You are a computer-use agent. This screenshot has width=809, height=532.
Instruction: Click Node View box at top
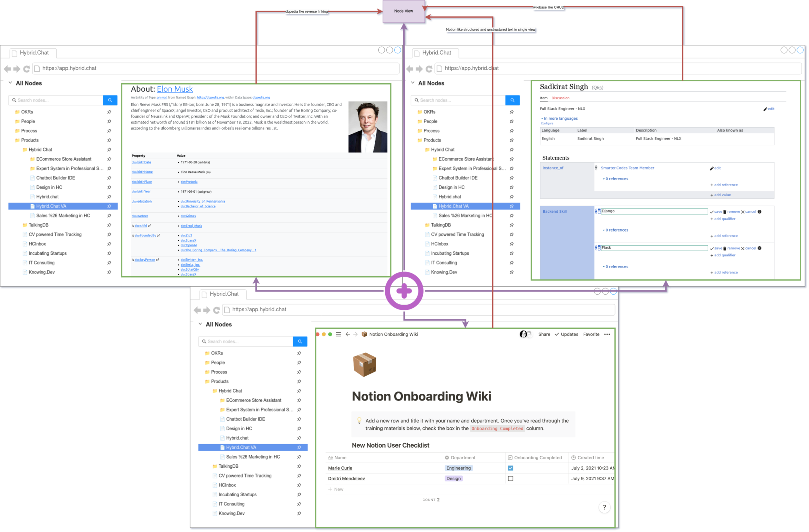pos(404,11)
